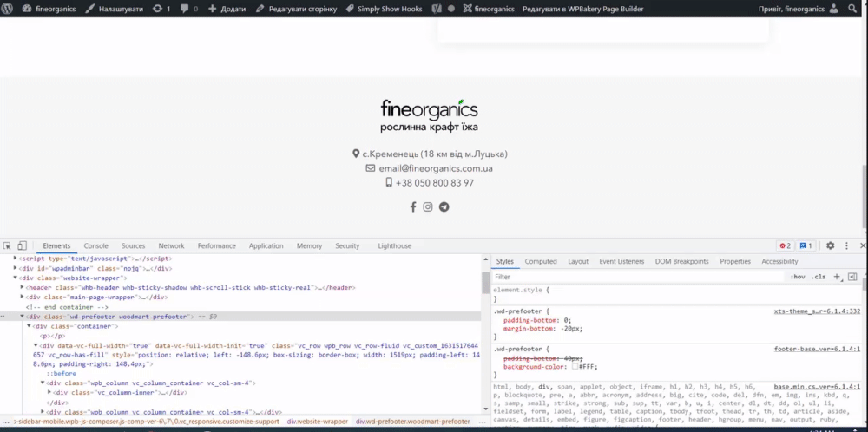868x432 pixels.
Task: Open base.min.css stylesheet source link
Action: point(817,387)
